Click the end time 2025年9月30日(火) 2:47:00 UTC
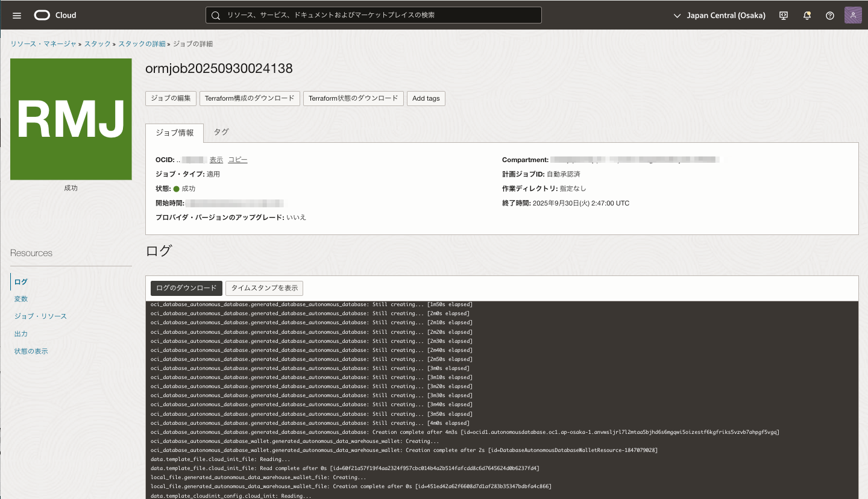 pos(581,203)
